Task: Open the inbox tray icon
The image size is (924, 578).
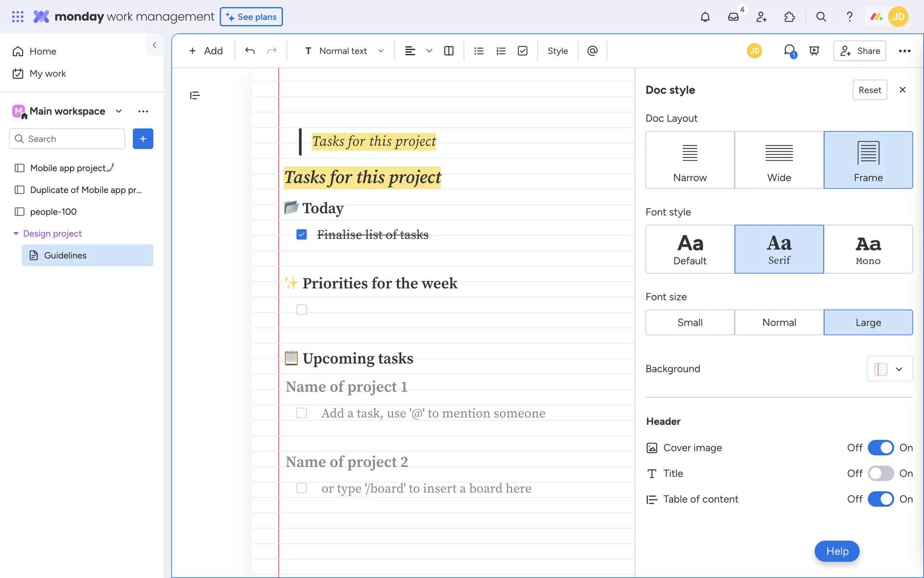Action: (733, 17)
